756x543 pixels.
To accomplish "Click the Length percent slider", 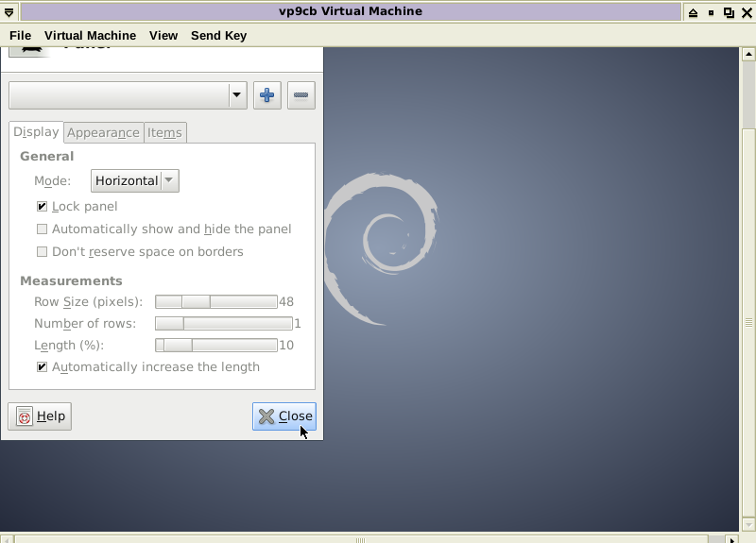I will [223, 346].
